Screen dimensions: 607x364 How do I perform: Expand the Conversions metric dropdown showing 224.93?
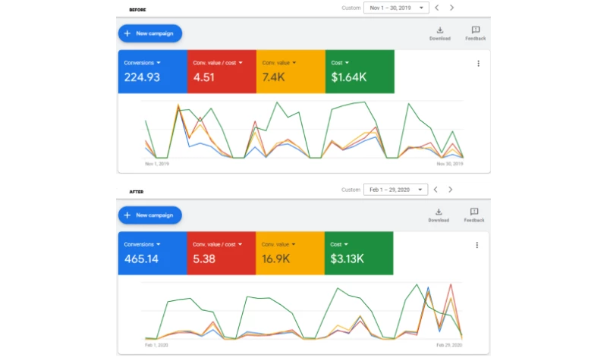click(159, 63)
